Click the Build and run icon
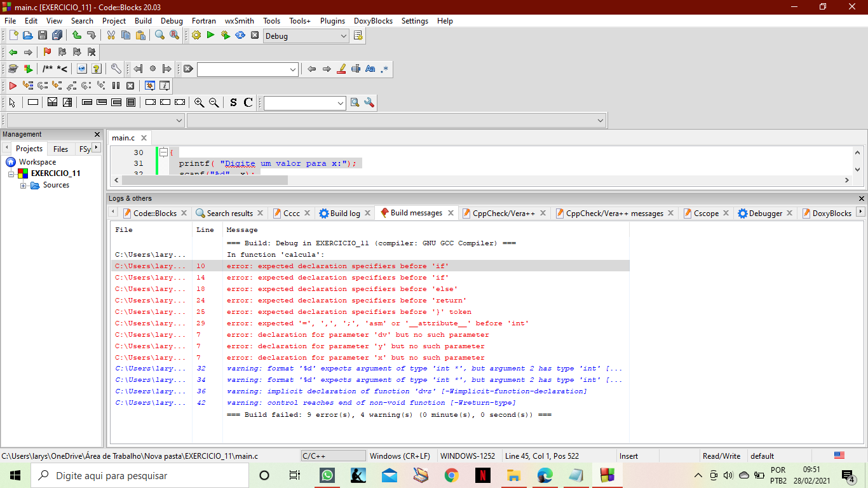The image size is (868, 488). point(225,36)
